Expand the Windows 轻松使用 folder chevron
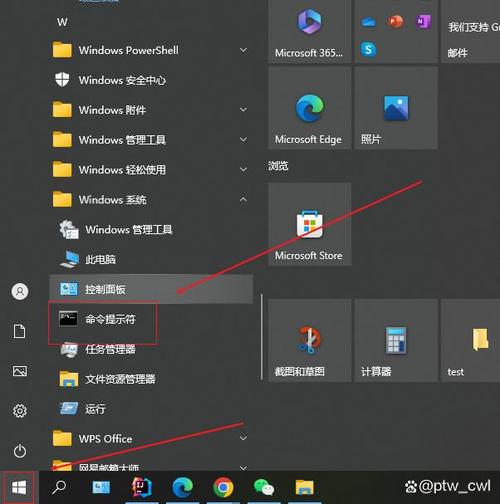 (244, 169)
